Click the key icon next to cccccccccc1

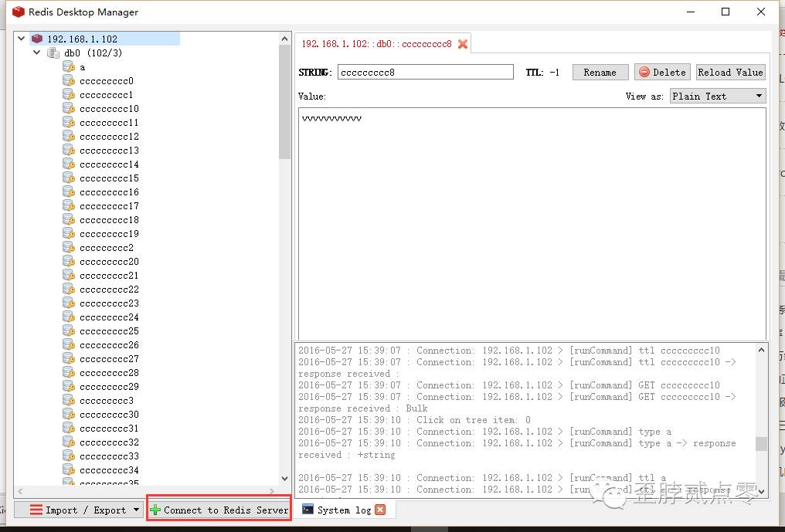pos(69,95)
